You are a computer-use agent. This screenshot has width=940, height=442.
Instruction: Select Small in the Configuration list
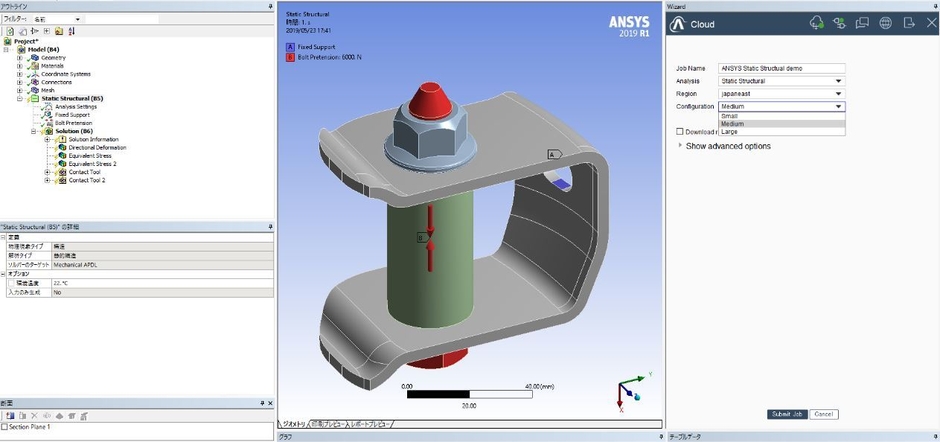coord(729,116)
